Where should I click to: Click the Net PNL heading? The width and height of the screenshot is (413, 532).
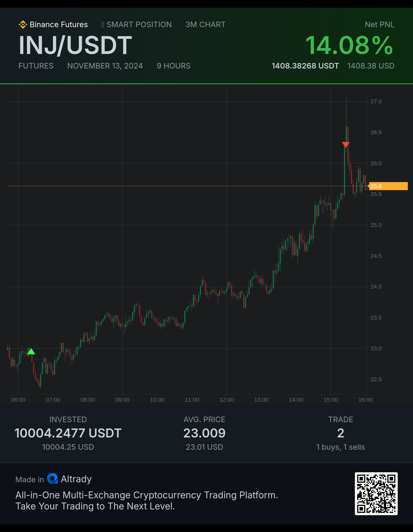pyautogui.click(x=379, y=25)
